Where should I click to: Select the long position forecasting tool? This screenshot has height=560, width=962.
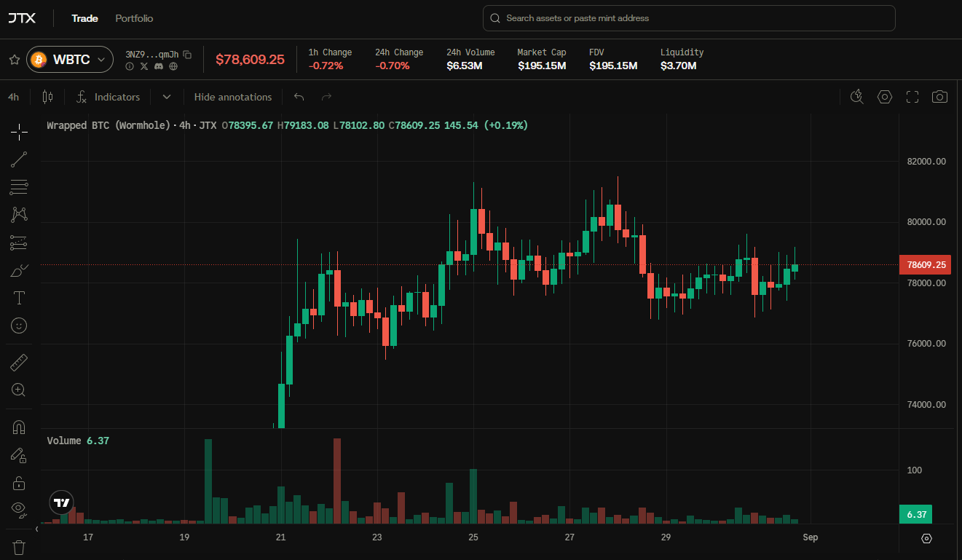coord(19,242)
